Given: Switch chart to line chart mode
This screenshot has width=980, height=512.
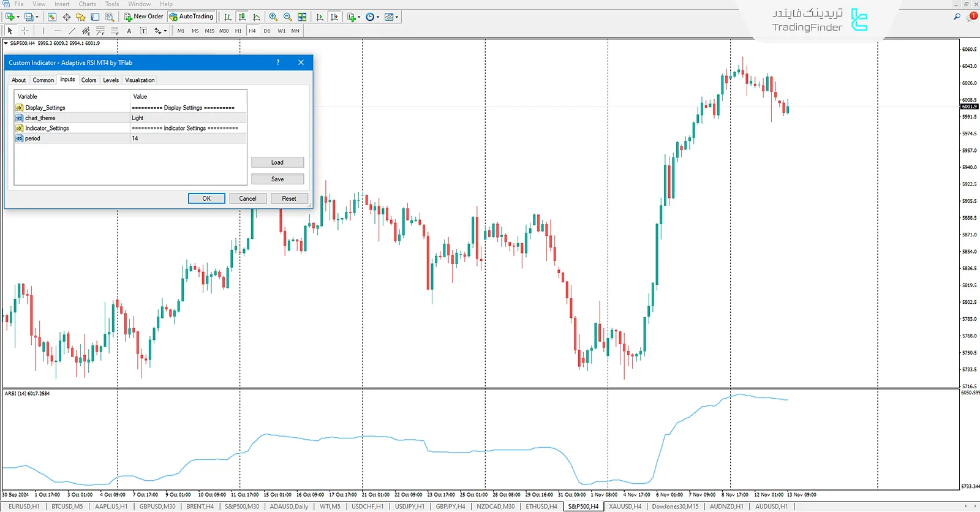Looking at the screenshot, I should (257, 17).
